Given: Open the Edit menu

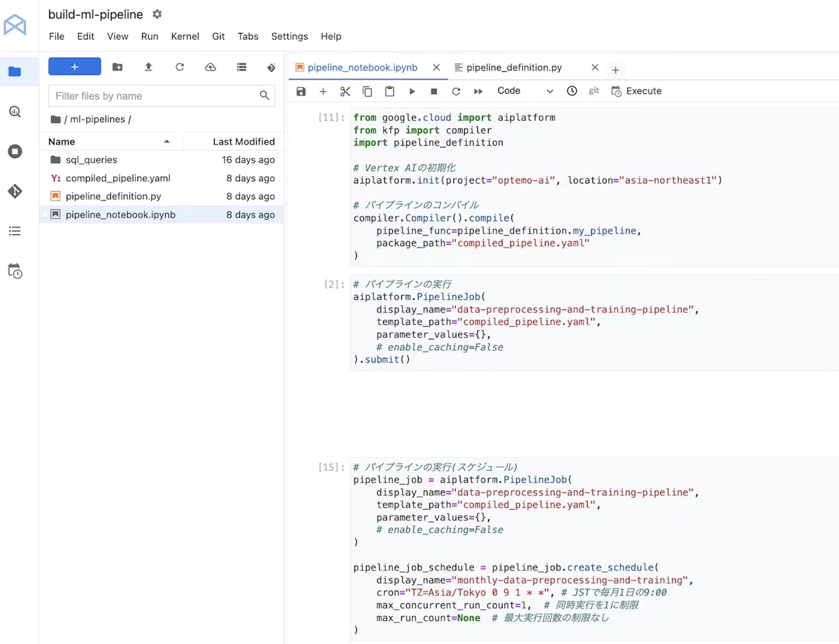Looking at the screenshot, I should pos(86,36).
